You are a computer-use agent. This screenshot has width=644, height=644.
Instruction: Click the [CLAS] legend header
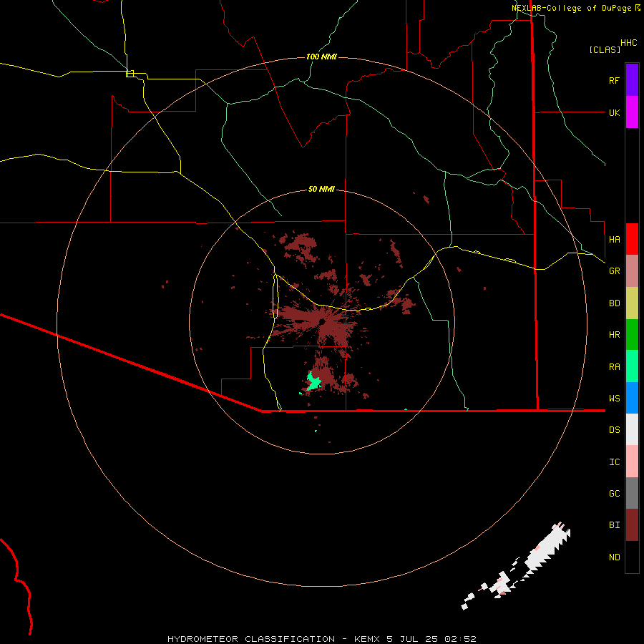(605, 50)
